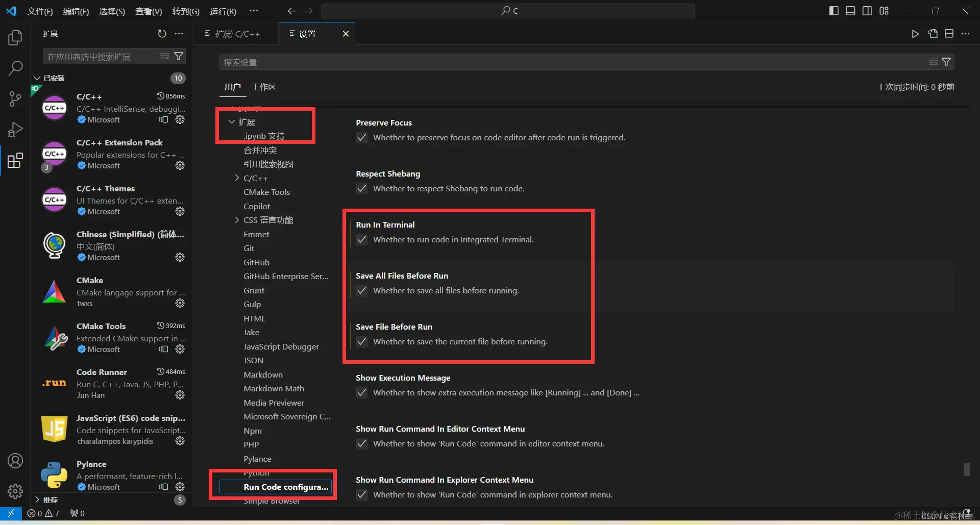Open the 查看(V) menu

[149, 11]
